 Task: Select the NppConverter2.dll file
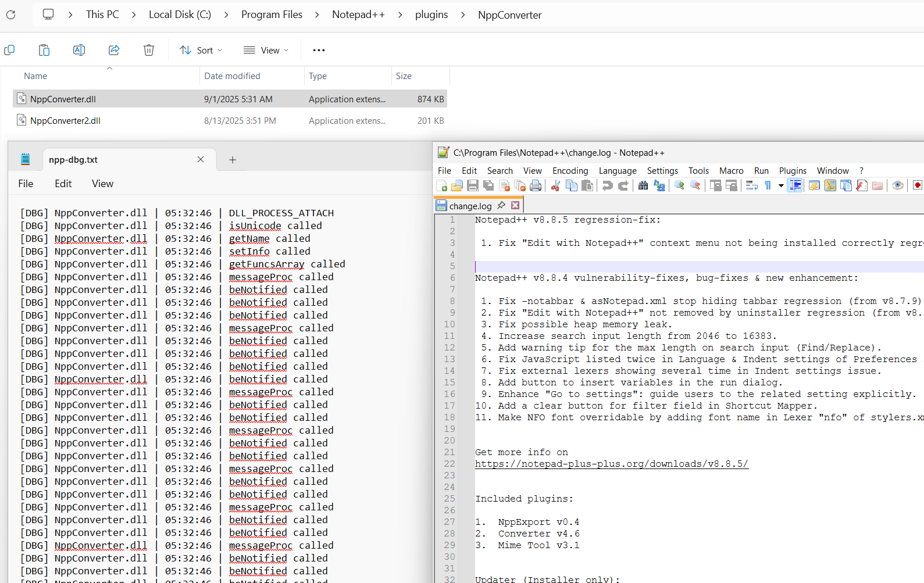tap(230, 121)
